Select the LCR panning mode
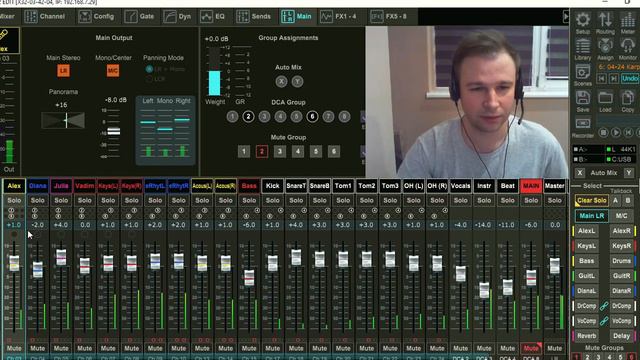Viewport: 640px width, 360px height. (x=149, y=79)
